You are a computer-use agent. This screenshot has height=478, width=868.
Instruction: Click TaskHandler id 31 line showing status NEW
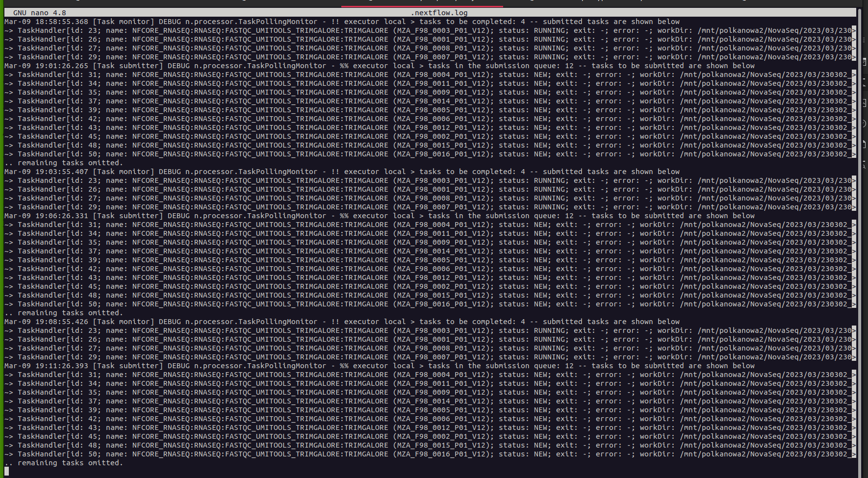(x=196, y=74)
